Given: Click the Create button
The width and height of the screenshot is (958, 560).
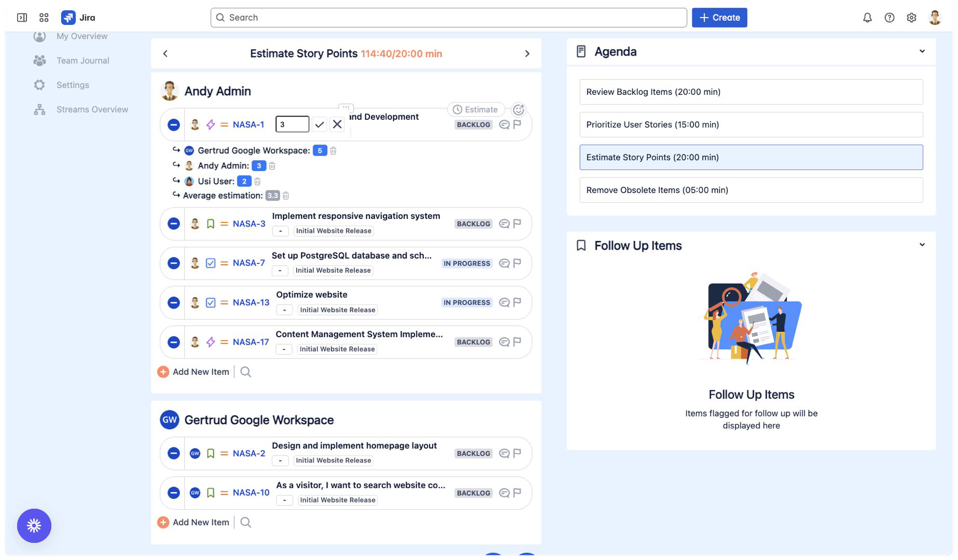Looking at the screenshot, I should (x=719, y=18).
